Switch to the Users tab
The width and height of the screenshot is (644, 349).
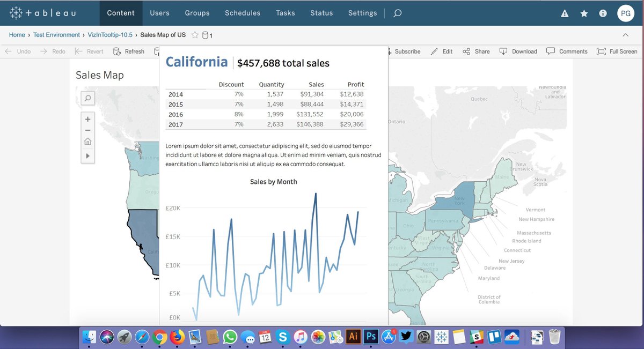click(x=159, y=13)
